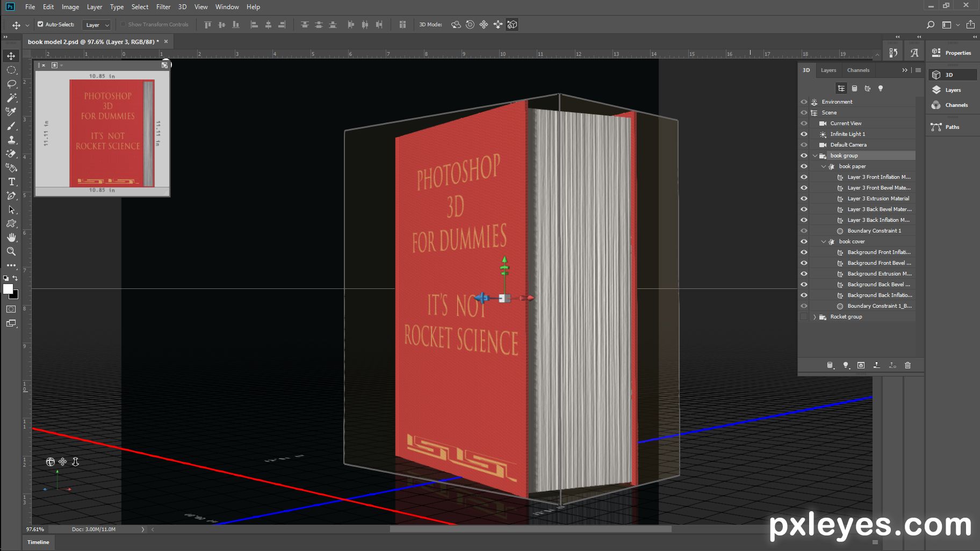Choose Rotate 3D Object mode
This screenshot has width=980, height=551.
[x=456, y=25]
